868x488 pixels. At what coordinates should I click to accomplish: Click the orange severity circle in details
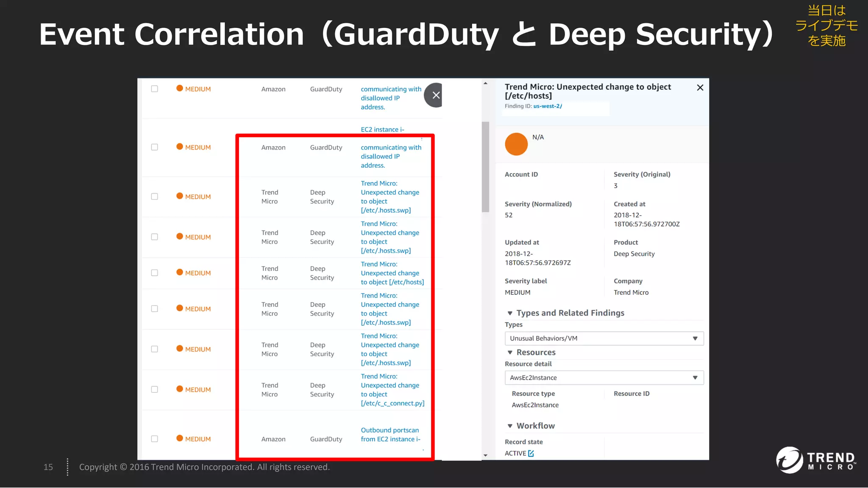pyautogui.click(x=516, y=144)
